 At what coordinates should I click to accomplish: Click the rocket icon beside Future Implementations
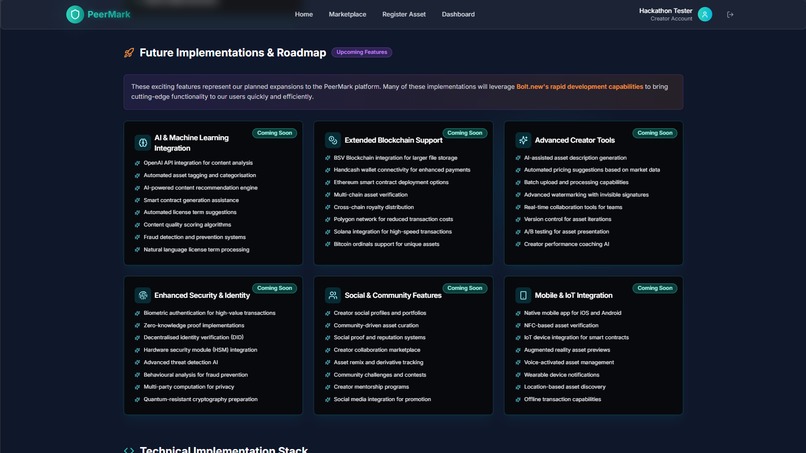pos(129,52)
